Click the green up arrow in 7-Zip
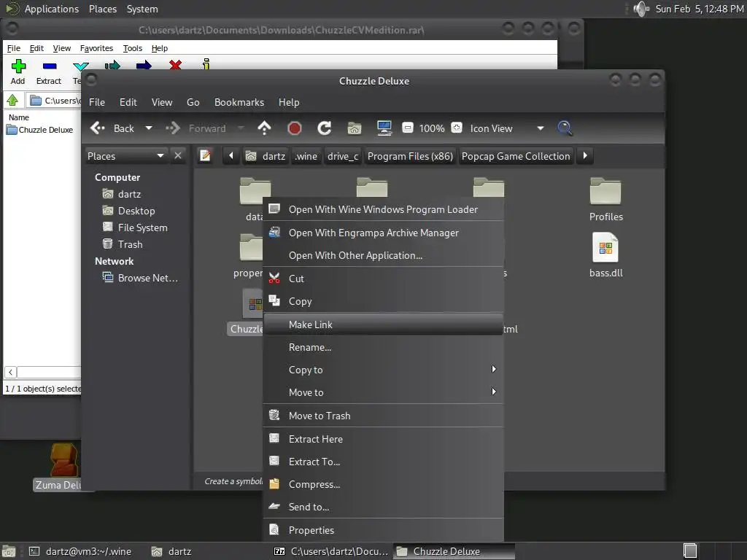Image resolution: width=747 pixels, height=560 pixels. coord(12,100)
